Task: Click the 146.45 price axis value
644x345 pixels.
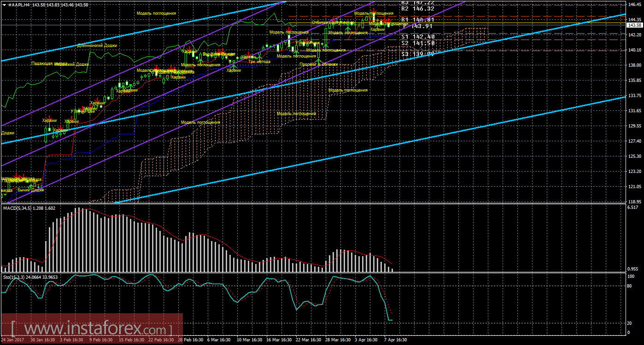Action: pos(635,4)
